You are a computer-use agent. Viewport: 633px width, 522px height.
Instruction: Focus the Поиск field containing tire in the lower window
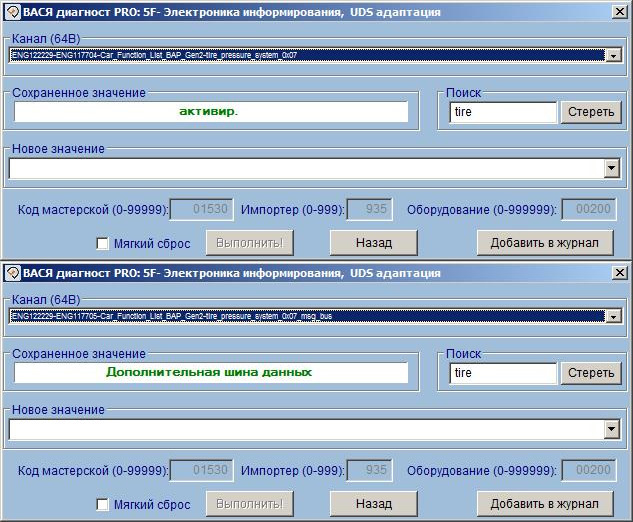503,373
